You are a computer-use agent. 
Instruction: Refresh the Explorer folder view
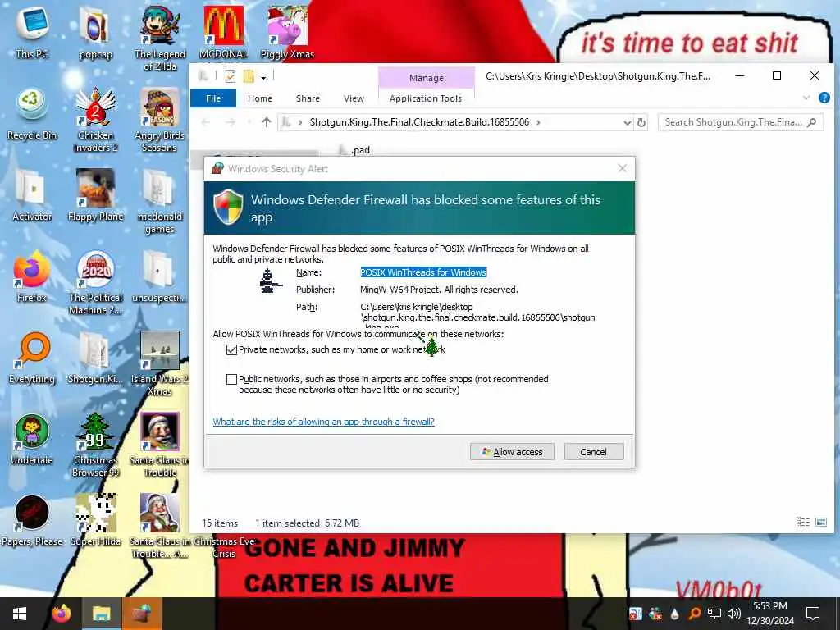pos(641,123)
